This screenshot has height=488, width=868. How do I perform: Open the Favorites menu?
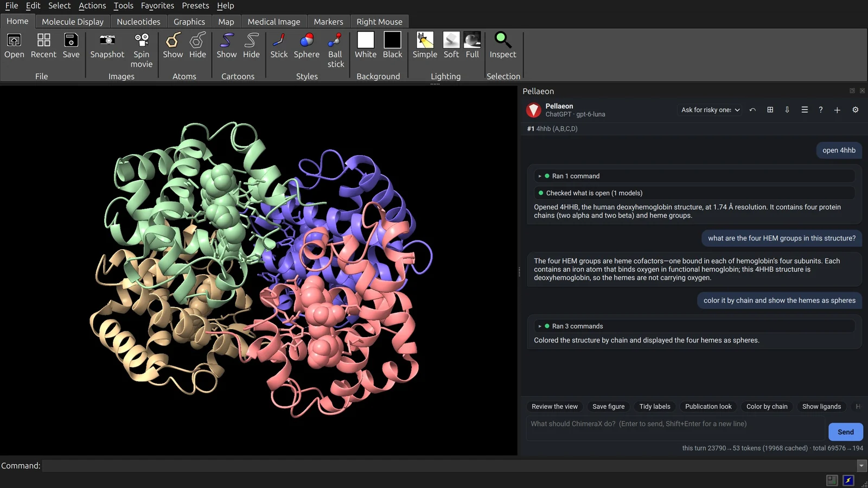point(157,5)
